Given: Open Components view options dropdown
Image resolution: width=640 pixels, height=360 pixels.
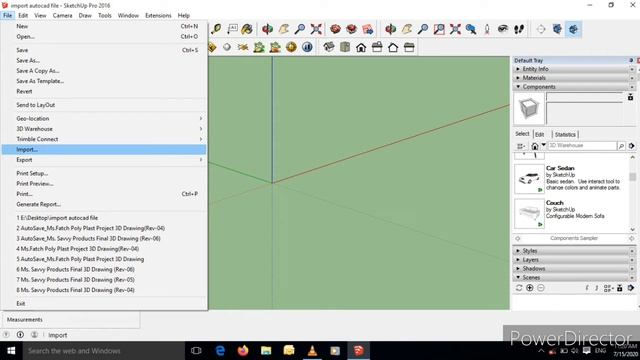Looking at the screenshot, I should point(520,146).
